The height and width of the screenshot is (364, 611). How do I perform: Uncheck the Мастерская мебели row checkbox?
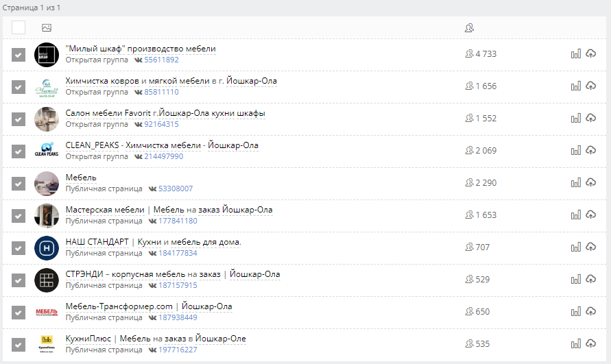pos(19,216)
